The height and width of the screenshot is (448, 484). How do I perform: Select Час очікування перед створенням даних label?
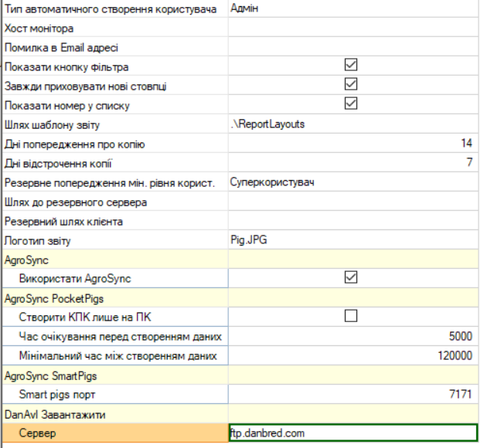121,337
